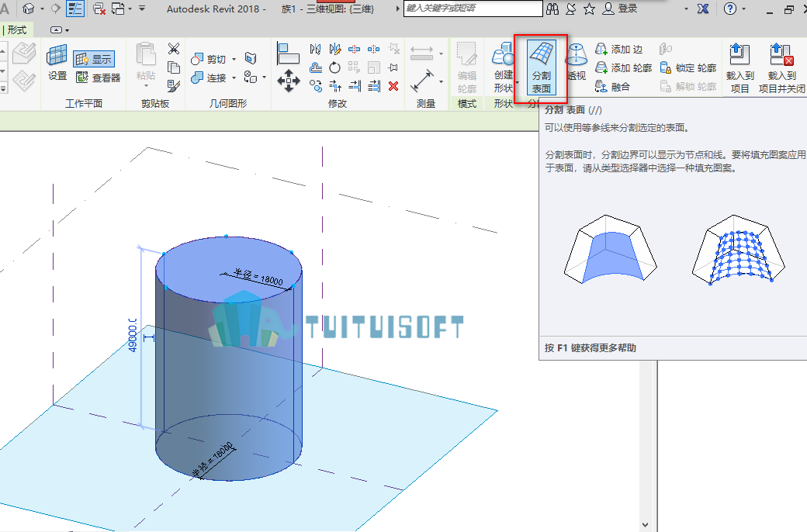Select the Move tool
Image resolution: width=807 pixels, height=532 pixels.
point(288,81)
